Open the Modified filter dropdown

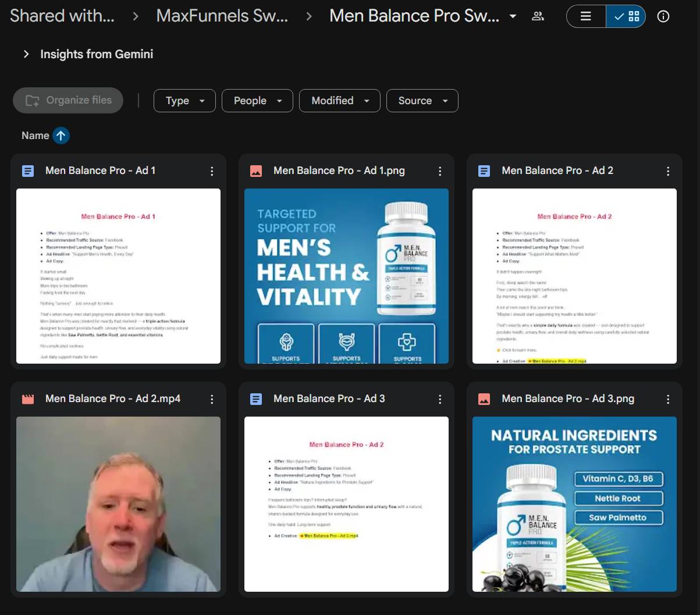tap(339, 101)
